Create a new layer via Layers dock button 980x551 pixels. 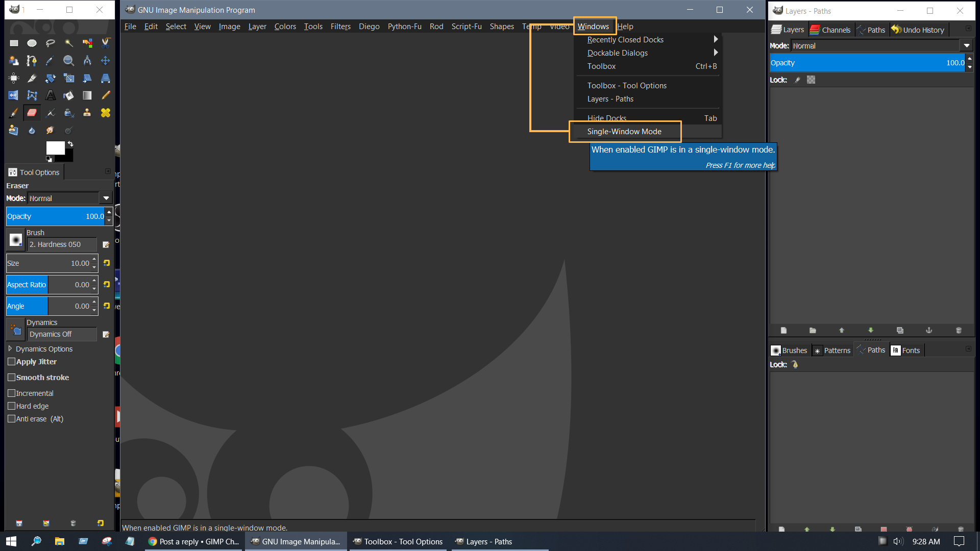point(783,331)
